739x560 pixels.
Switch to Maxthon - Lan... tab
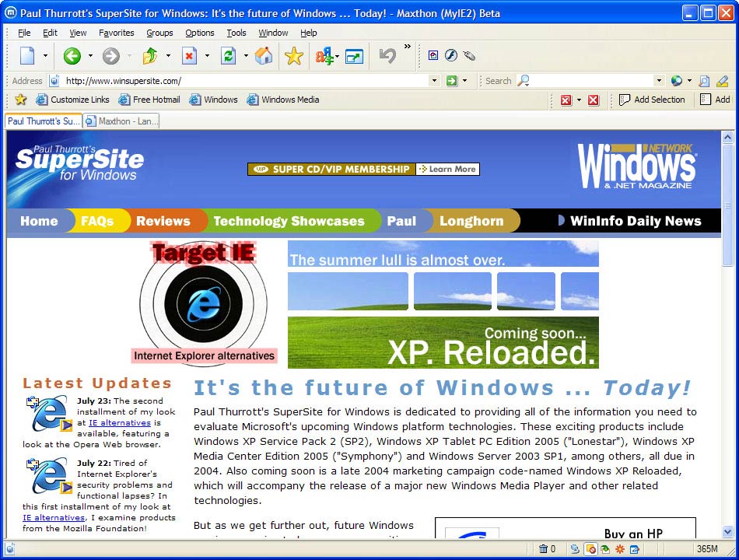tap(121, 121)
